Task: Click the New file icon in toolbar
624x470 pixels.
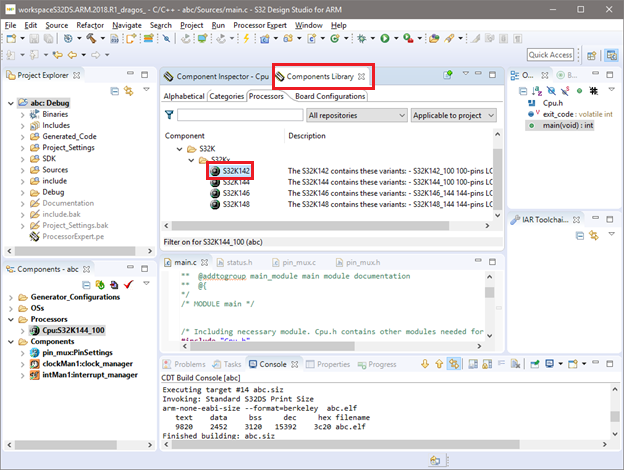Action: (12, 39)
